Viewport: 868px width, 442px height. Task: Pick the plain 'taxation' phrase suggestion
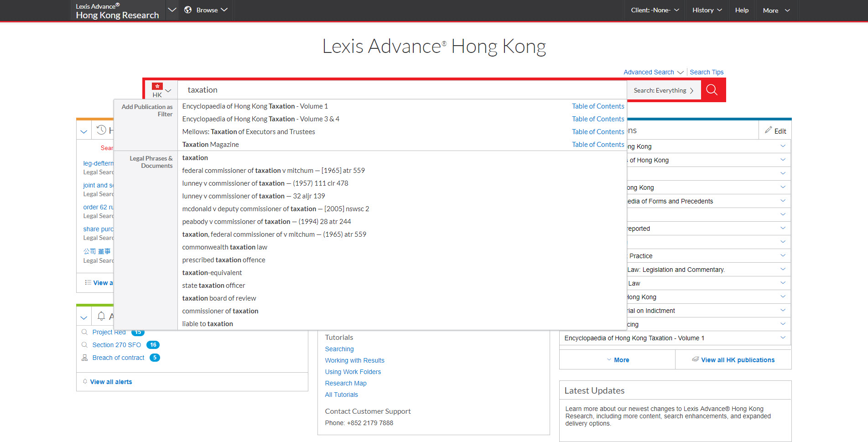(x=195, y=158)
